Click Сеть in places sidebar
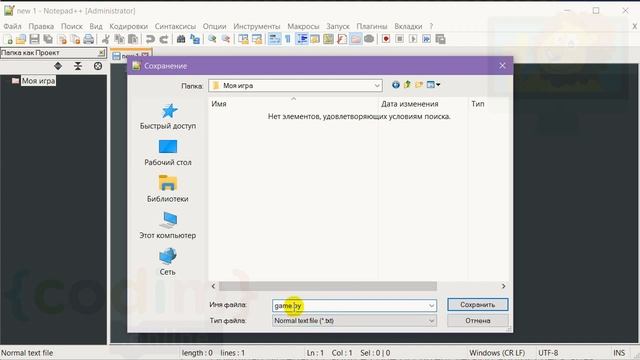The image size is (640, 360). tap(168, 262)
